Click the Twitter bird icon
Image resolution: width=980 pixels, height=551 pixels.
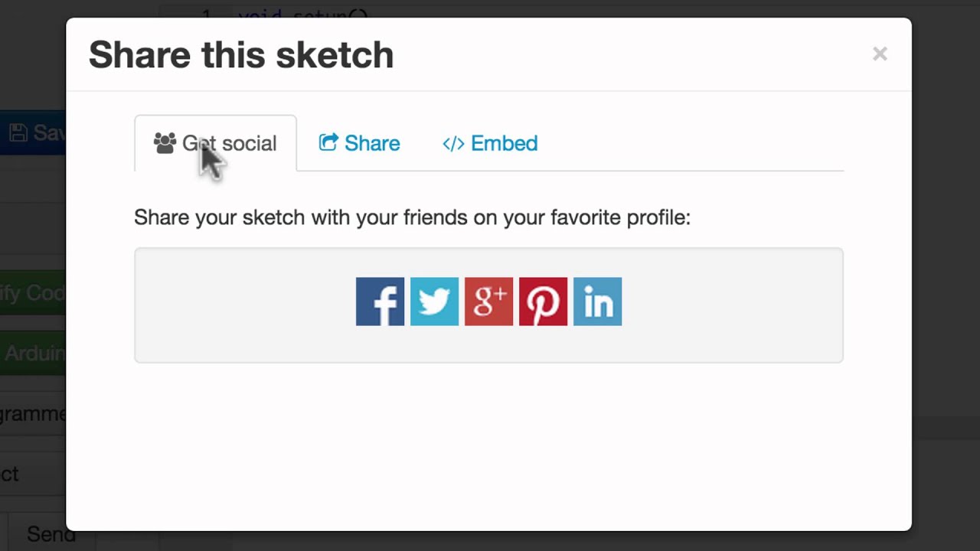434,302
